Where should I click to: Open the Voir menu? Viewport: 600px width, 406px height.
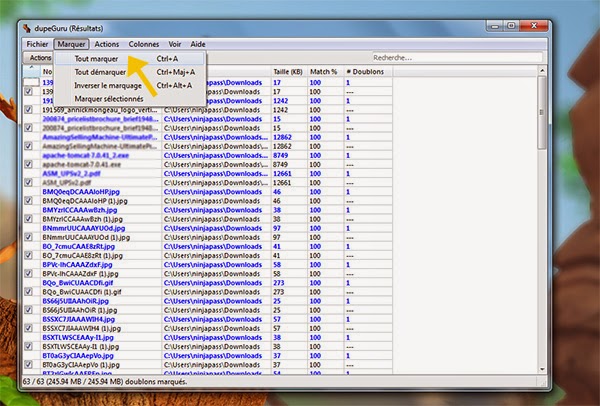[175, 45]
